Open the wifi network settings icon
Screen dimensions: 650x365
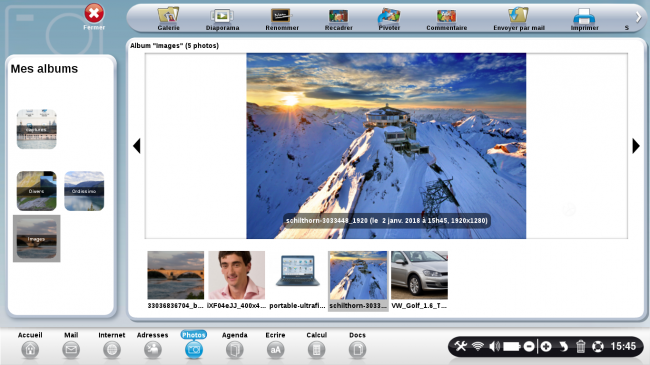tap(478, 346)
